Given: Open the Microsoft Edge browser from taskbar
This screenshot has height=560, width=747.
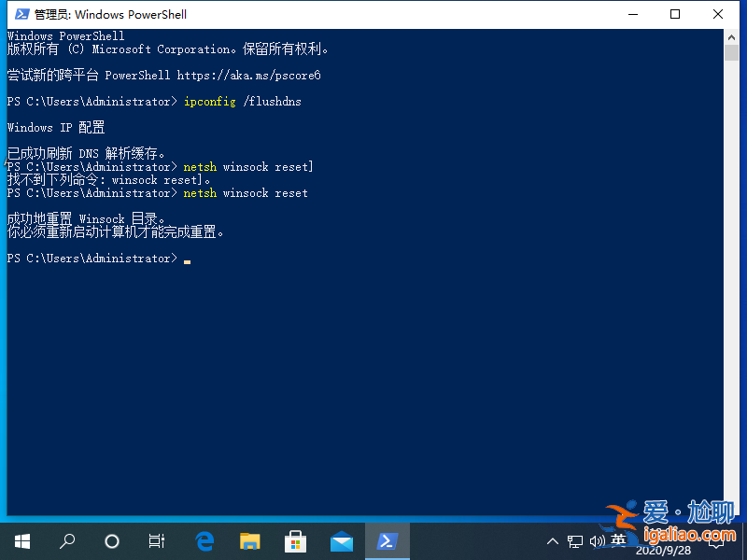Looking at the screenshot, I should [204, 540].
